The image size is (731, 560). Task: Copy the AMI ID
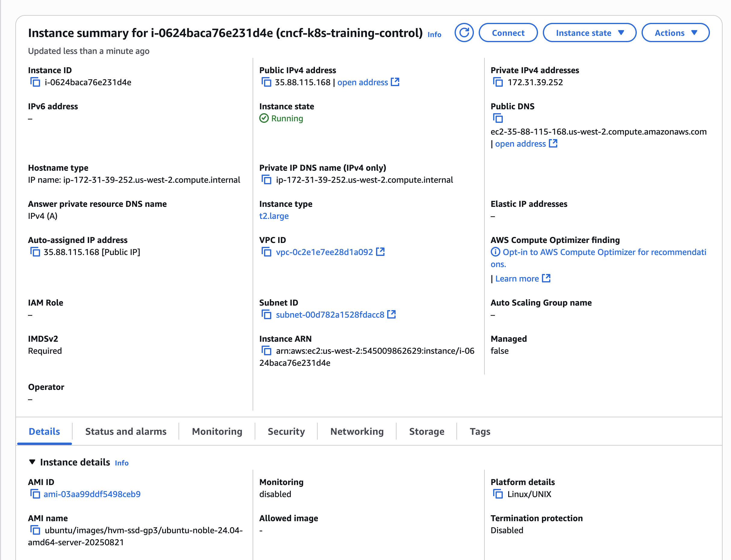35,494
